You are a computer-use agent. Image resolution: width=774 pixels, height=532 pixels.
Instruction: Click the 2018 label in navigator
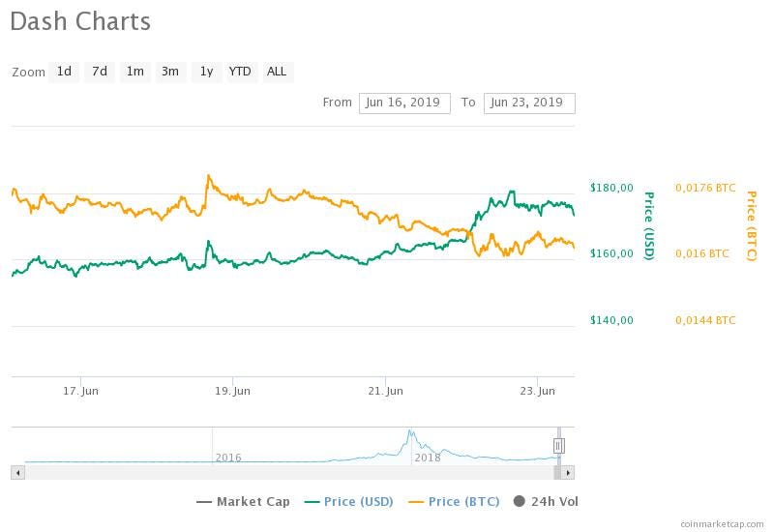click(x=428, y=458)
